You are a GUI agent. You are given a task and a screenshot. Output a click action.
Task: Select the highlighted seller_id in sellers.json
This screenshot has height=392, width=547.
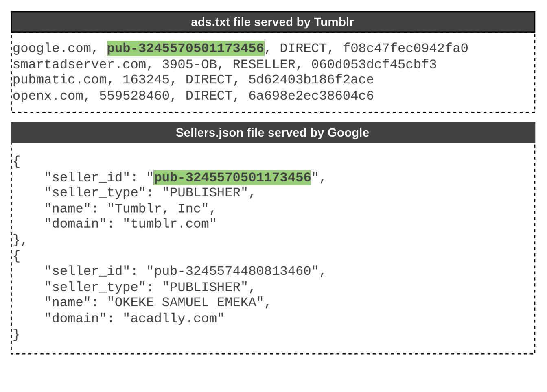click(x=232, y=178)
